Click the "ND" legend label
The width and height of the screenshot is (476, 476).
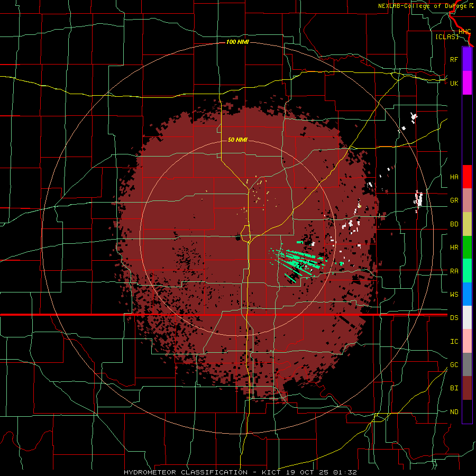coord(454,412)
